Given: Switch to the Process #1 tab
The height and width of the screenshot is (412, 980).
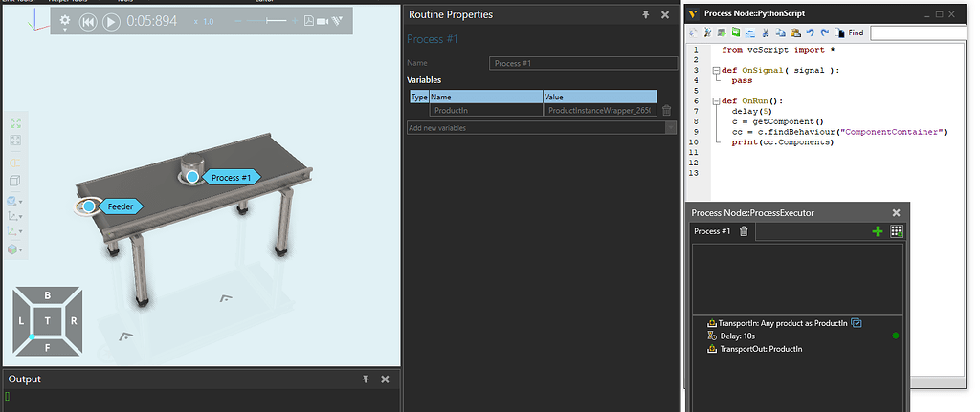Looking at the screenshot, I should tap(712, 231).
